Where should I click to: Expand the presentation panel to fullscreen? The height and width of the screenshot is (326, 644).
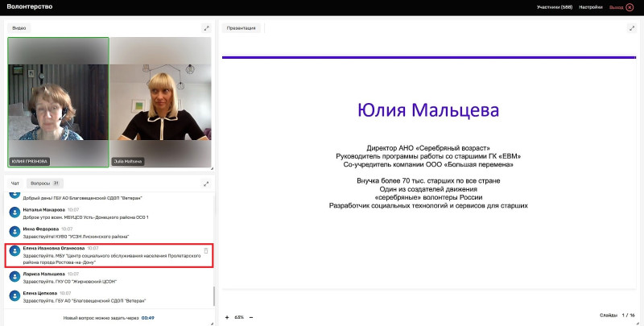[x=632, y=28]
